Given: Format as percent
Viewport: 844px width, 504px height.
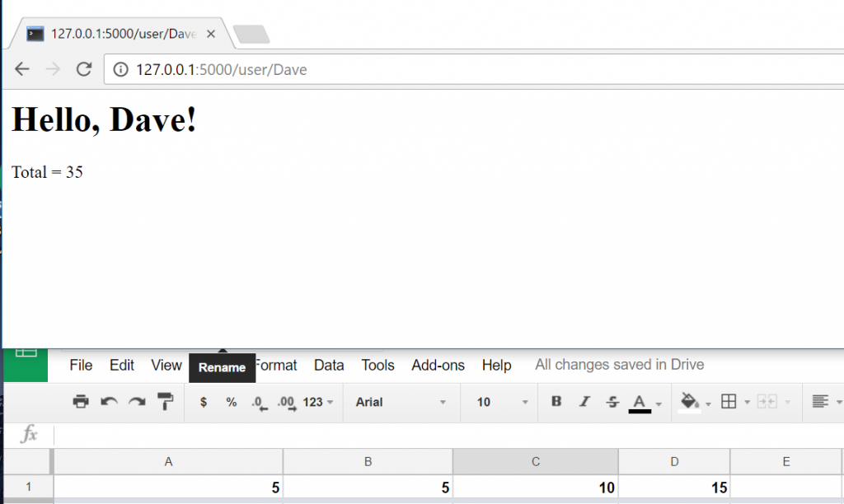Looking at the screenshot, I should click(232, 402).
